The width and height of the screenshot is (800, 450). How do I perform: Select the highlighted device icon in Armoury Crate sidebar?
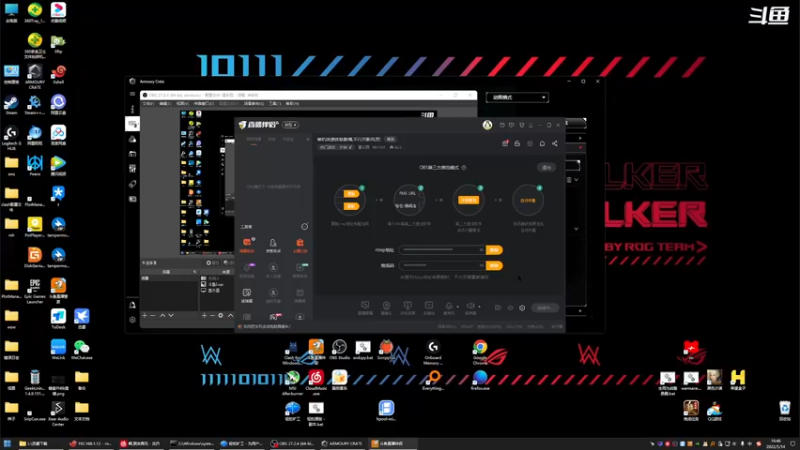(133, 123)
